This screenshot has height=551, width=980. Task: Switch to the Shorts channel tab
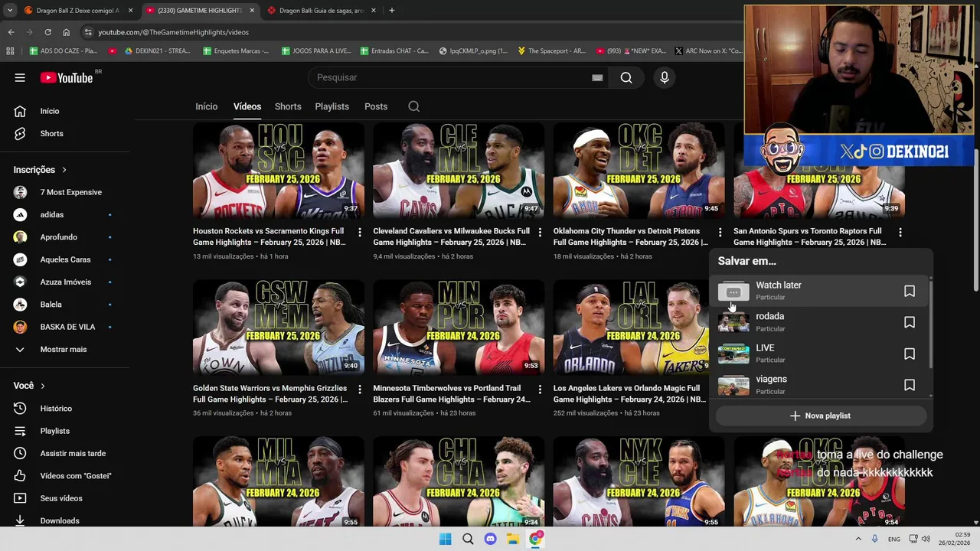[x=288, y=106]
